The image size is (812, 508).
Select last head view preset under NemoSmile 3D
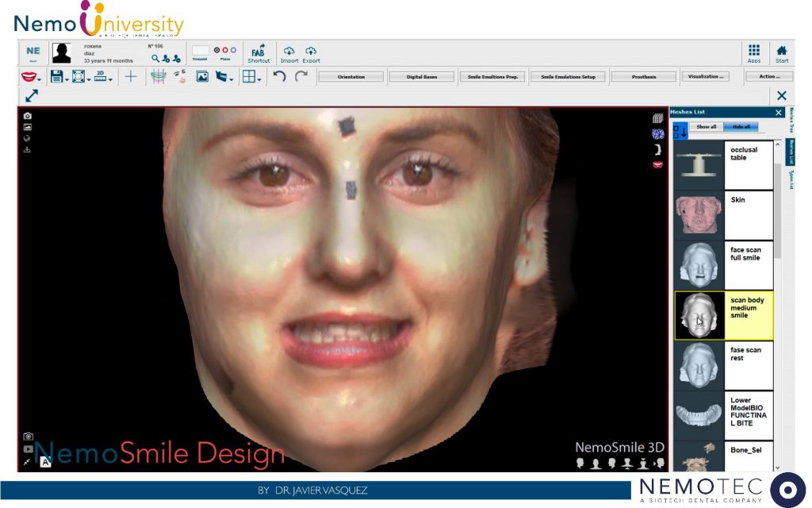pyautogui.click(x=659, y=463)
